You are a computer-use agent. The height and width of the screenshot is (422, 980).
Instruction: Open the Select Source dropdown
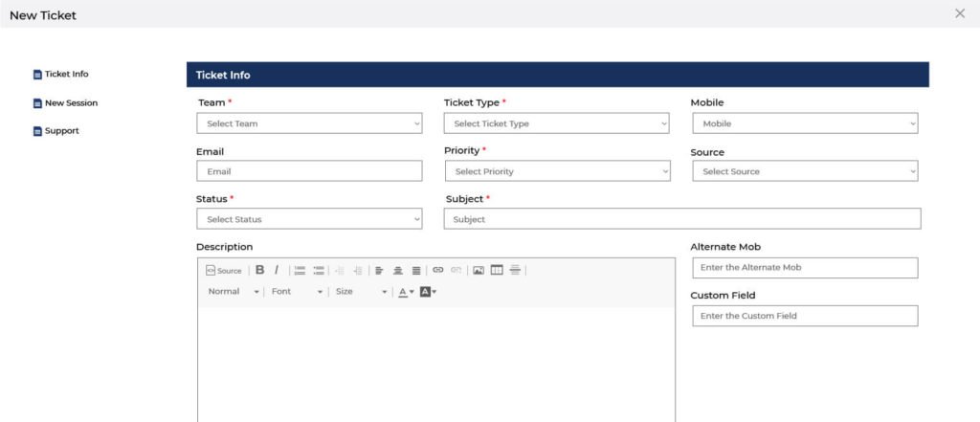point(805,171)
